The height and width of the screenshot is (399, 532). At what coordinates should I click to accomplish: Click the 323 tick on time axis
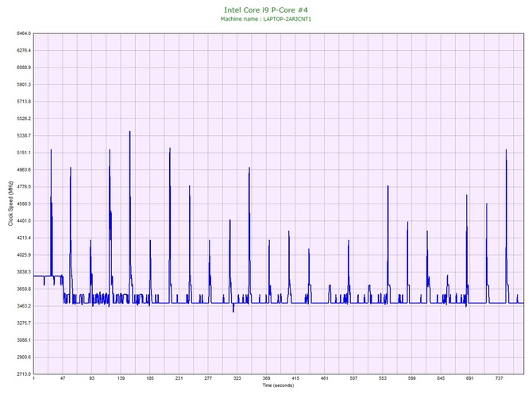click(237, 378)
